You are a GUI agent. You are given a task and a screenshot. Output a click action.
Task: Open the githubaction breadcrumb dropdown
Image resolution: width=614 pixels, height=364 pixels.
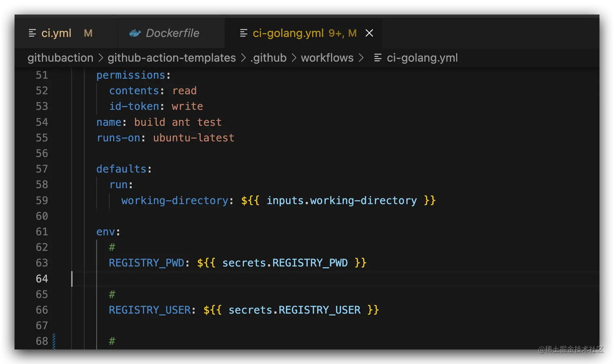click(x=60, y=58)
